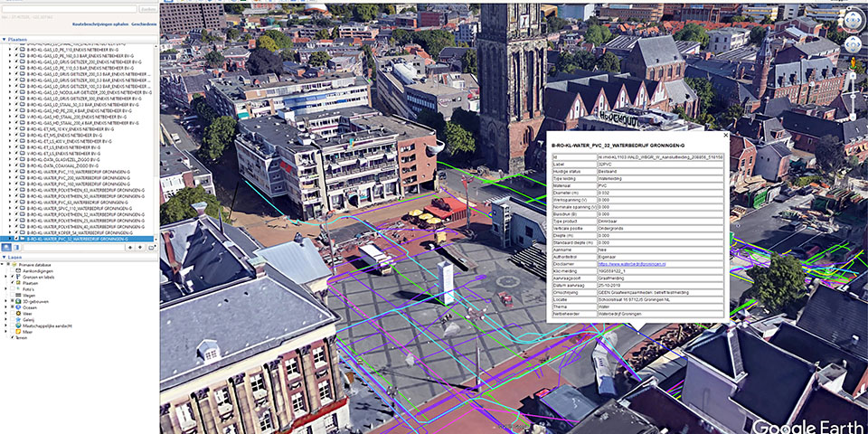Click the Oceaan layer icon
The width and height of the screenshot is (868, 434).
coord(18,307)
